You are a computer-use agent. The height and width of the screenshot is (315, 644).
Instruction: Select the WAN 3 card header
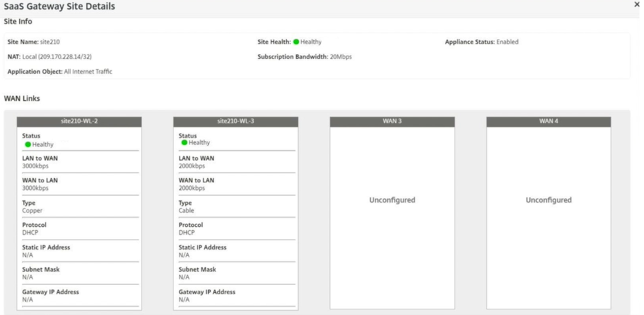[392, 122]
